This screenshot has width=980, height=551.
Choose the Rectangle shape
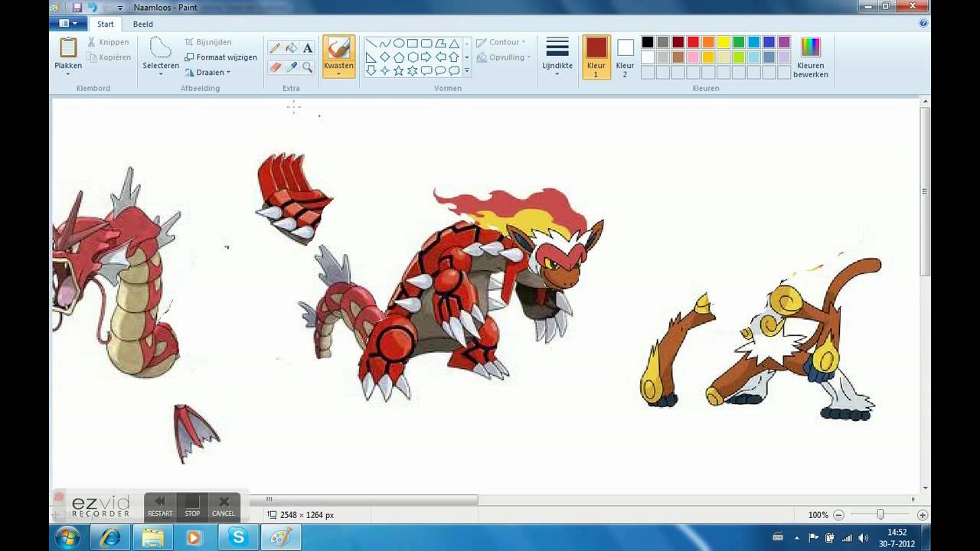[x=413, y=44]
